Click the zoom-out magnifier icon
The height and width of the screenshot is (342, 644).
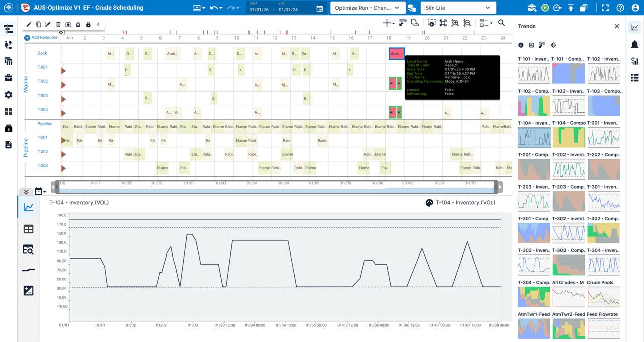point(467,23)
